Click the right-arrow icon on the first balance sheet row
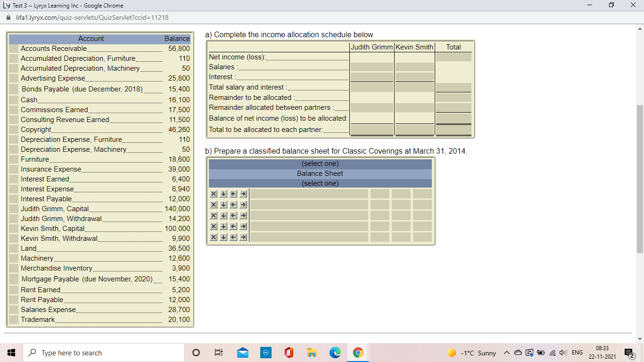Viewport: 644px width, 362px height. coord(243,193)
